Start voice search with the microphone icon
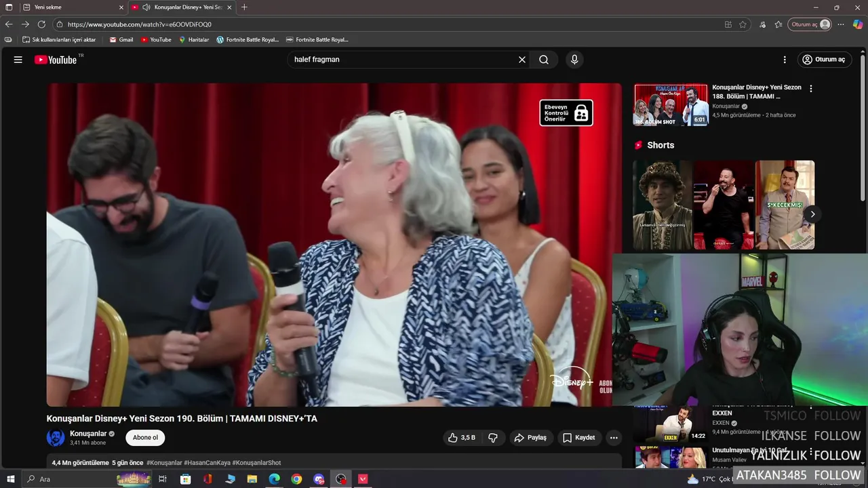The height and width of the screenshot is (488, 868). pyautogui.click(x=574, y=60)
